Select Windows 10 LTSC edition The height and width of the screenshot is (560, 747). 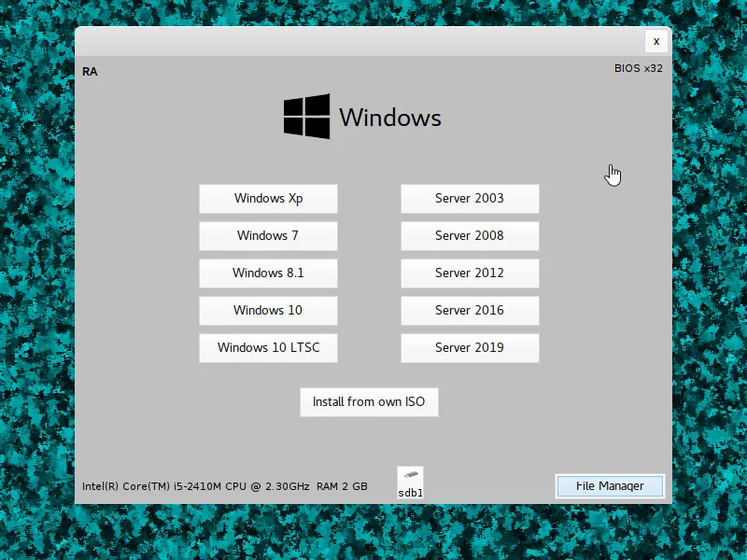click(x=268, y=347)
